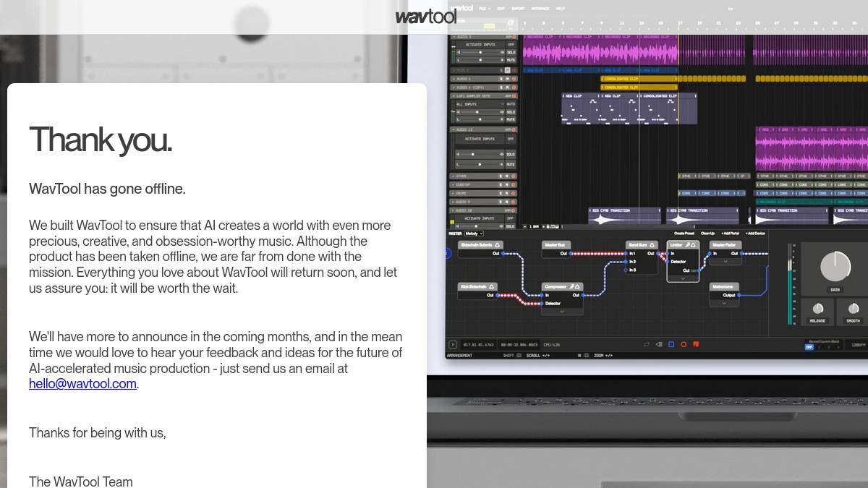Select the Big Cymb Transition clip
868x488 pixels.
pyautogui.click(x=625, y=215)
